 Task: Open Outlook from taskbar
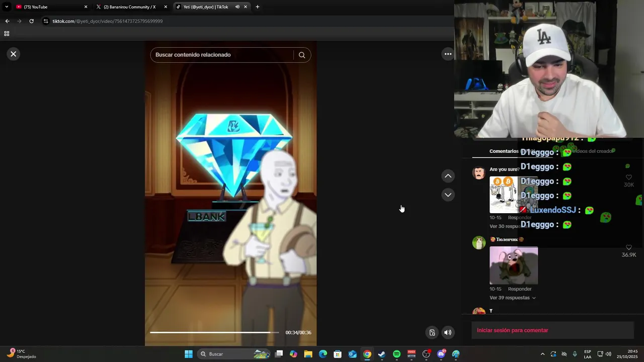pos(353,354)
